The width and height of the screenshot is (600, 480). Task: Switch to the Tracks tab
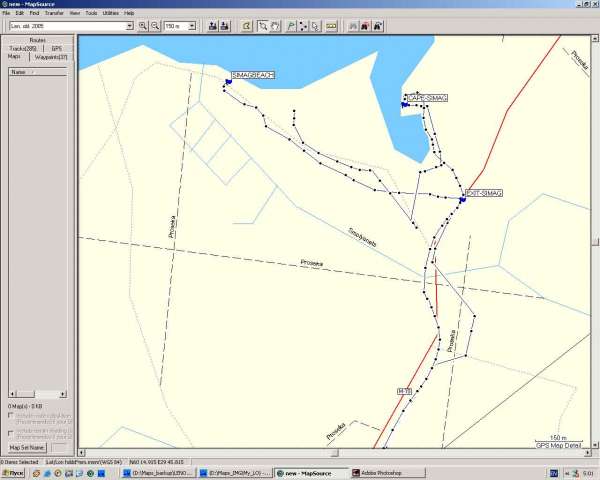coord(22,48)
